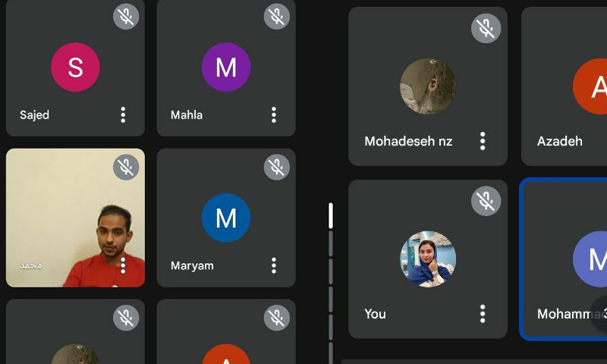
Task: Click the muted mic icon on Maryam's tile
Action: (276, 167)
